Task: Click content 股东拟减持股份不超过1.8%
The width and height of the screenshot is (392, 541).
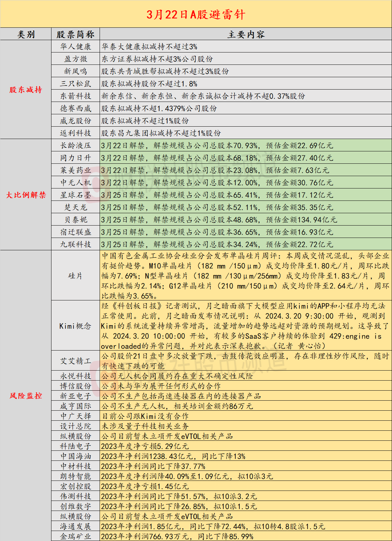Action: click(149, 84)
